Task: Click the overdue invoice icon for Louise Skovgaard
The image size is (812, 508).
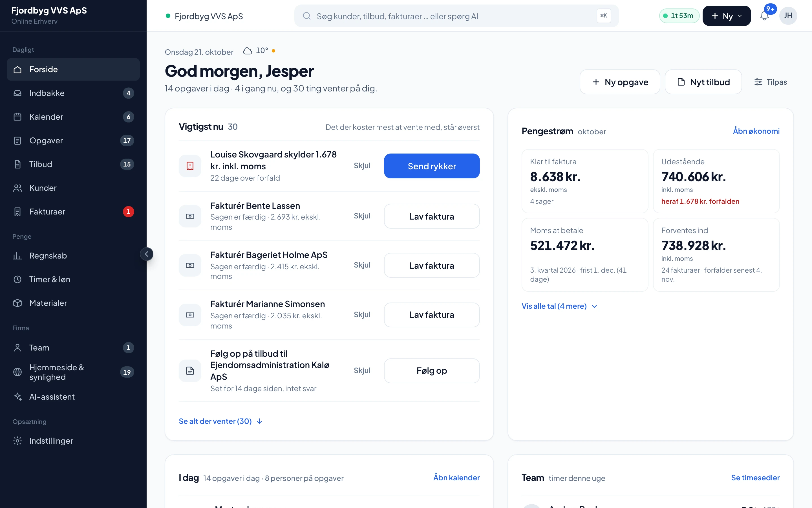Action: [x=190, y=166]
